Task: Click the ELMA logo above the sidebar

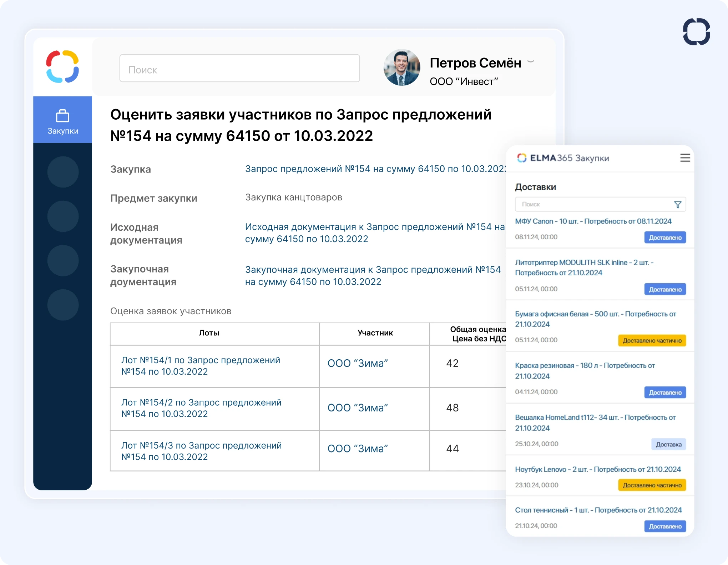Action: pyautogui.click(x=62, y=67)
